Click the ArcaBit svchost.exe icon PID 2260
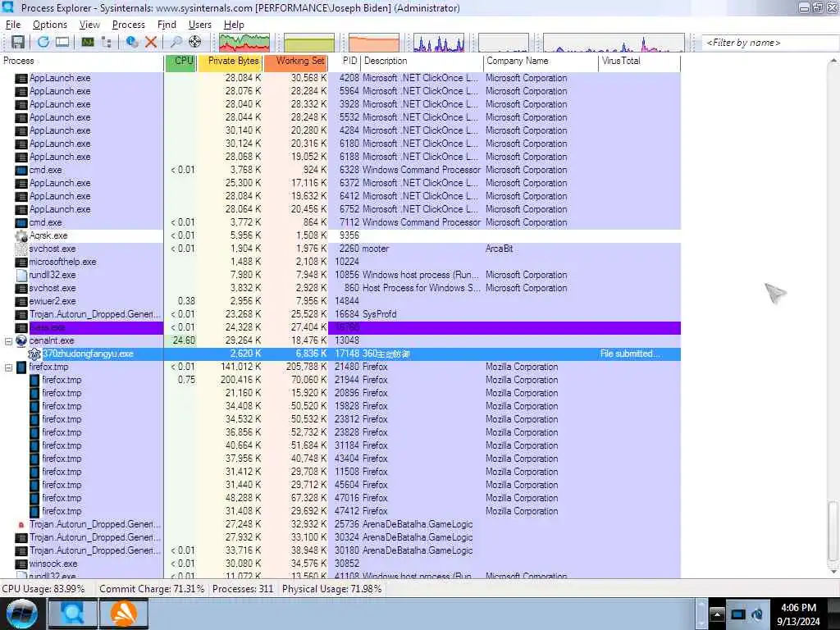 tap(21, 249)
